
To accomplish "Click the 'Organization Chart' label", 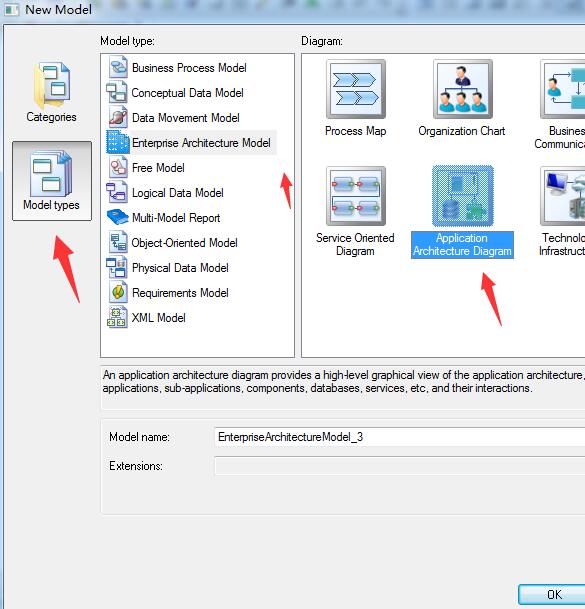I will (461, 131).
